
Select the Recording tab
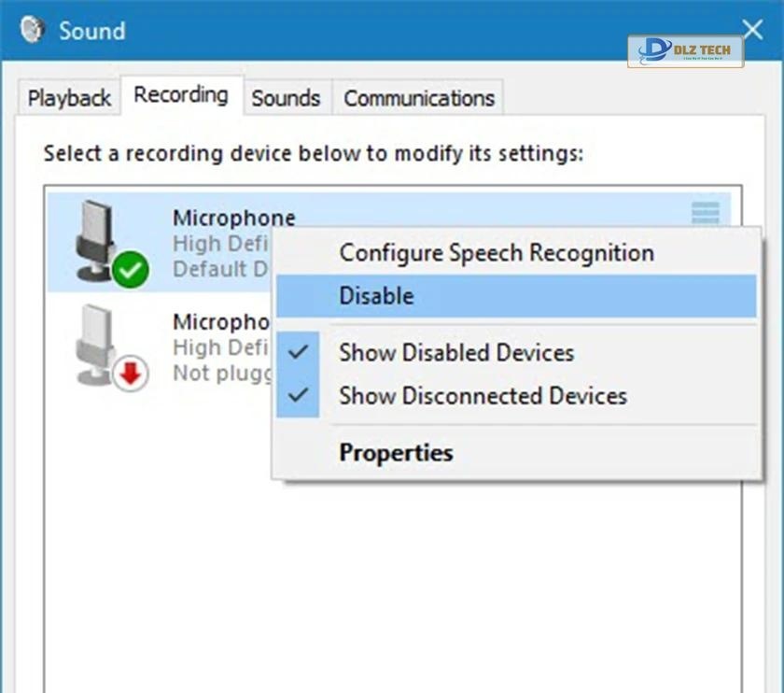(181, 95)
